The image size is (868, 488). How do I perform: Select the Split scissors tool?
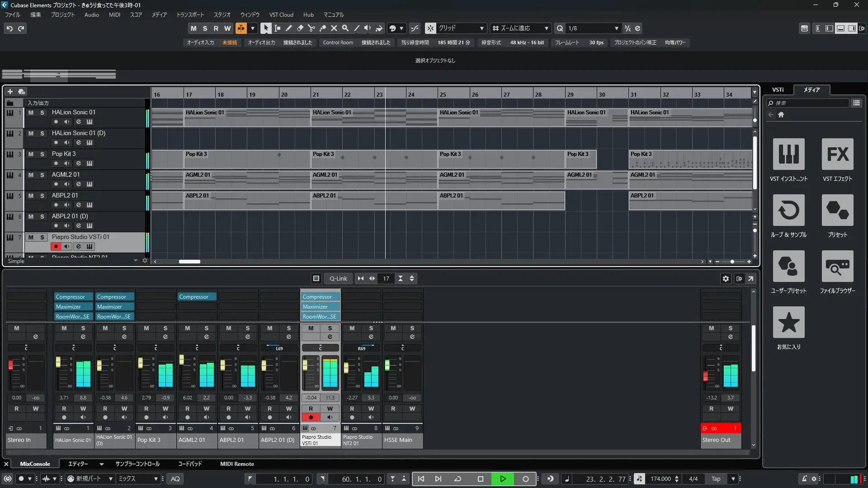311,28
